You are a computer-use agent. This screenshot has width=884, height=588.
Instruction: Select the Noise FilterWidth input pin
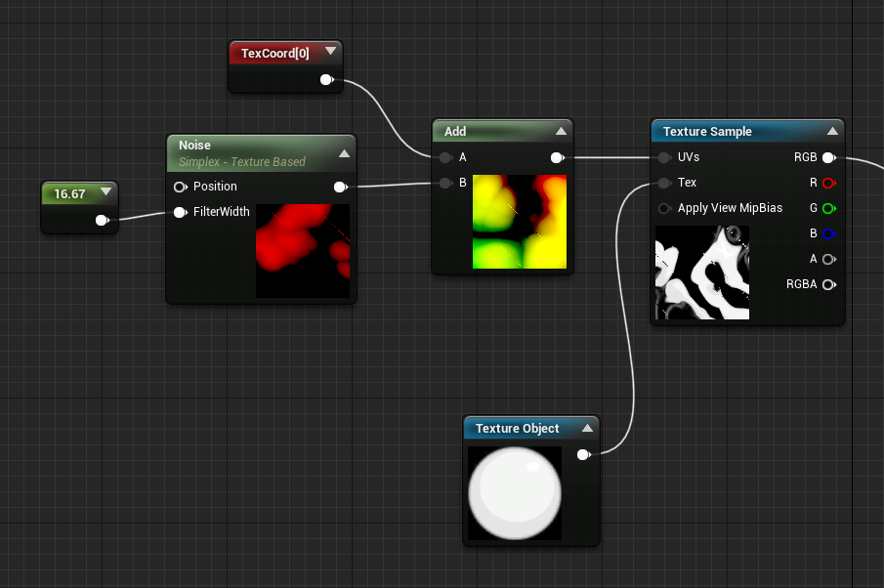(x=181, y=212)
